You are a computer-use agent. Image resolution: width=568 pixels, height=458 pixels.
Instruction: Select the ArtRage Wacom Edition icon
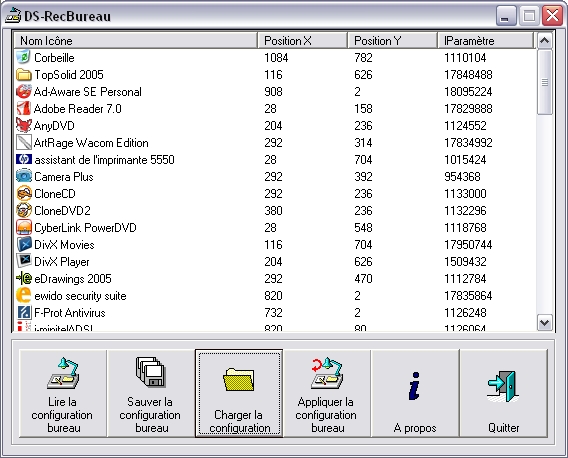click(24, 143)
